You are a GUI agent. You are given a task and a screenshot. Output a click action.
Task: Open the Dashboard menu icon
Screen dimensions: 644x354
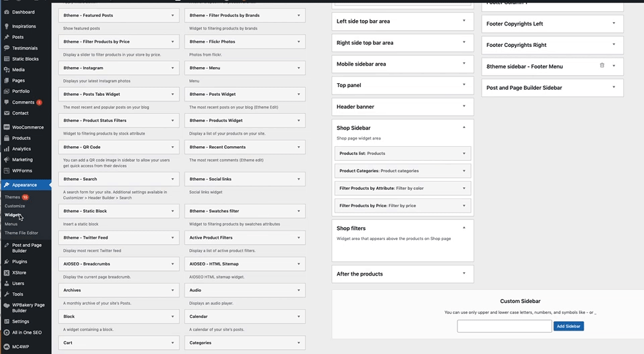[7, 12]
